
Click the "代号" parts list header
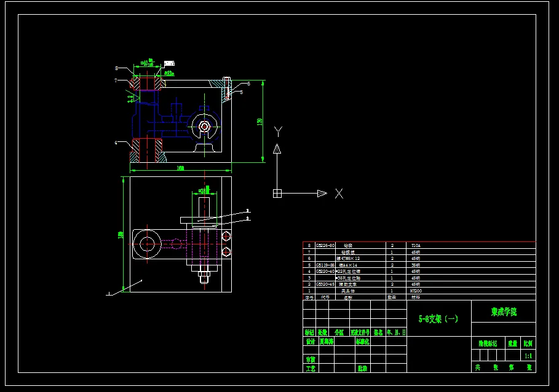[325, 297]
